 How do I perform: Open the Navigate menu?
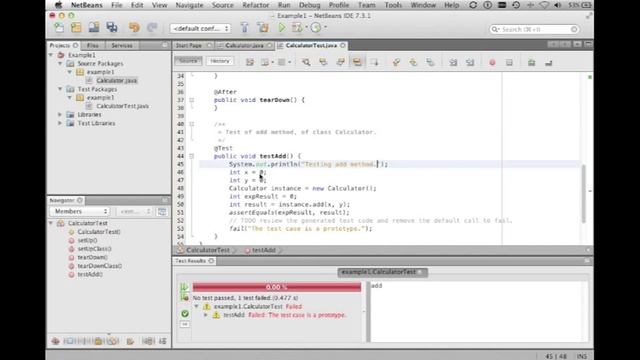189,5
